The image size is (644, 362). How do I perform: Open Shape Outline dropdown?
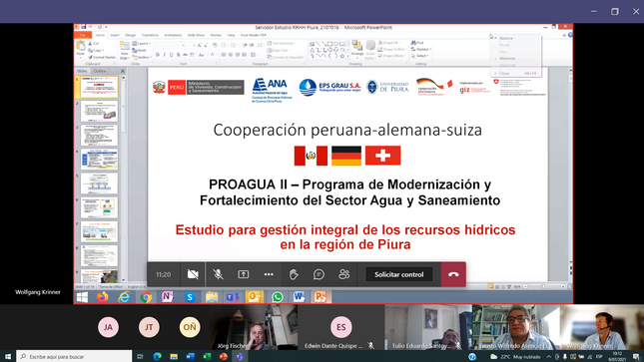(391, 49)
